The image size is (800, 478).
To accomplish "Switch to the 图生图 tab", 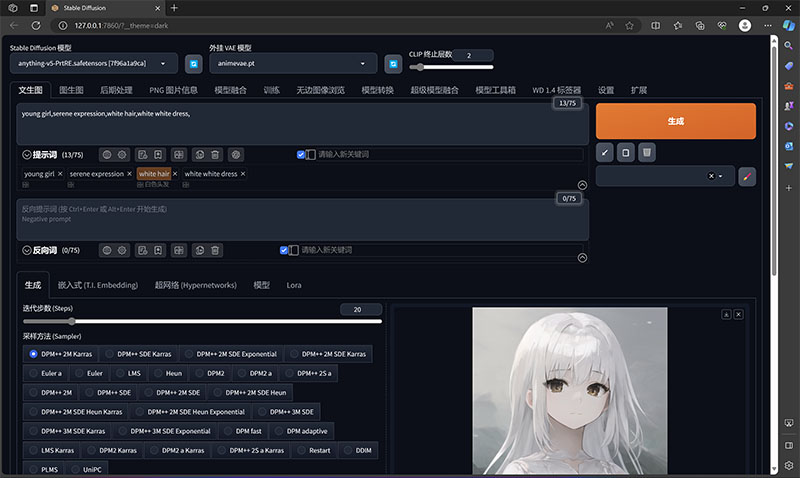I will click(x=71, y=90).
